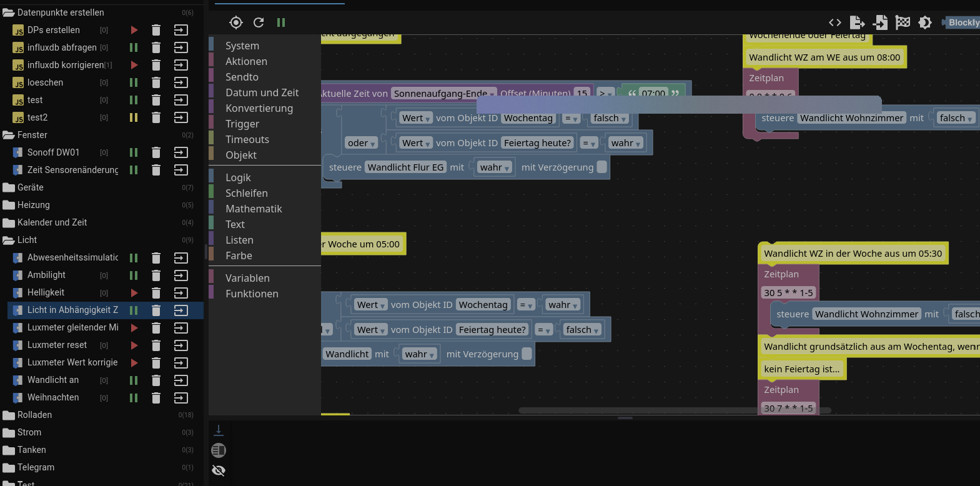Open the "Strom" folder
This screenshot has width=980, height=486.
29,432
